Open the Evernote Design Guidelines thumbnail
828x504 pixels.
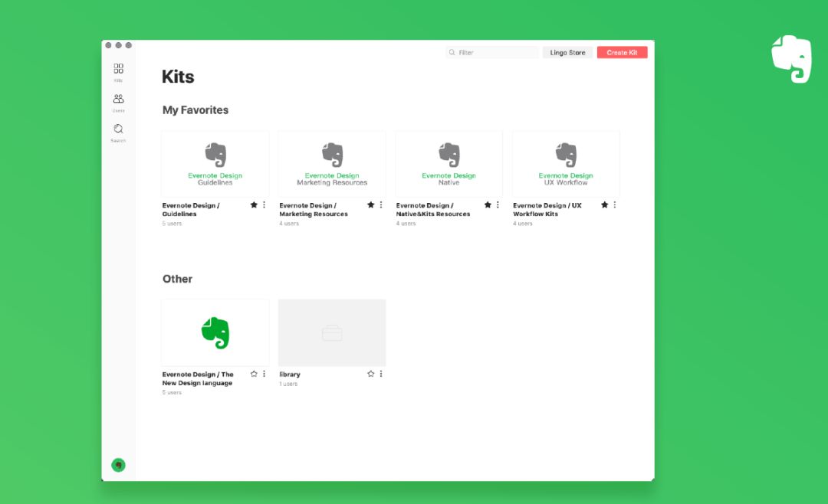(x=215, y=164)
